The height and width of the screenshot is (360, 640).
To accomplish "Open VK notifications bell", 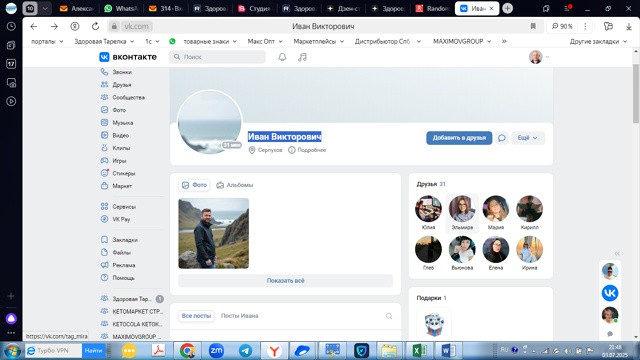I will tap(282, 57).
